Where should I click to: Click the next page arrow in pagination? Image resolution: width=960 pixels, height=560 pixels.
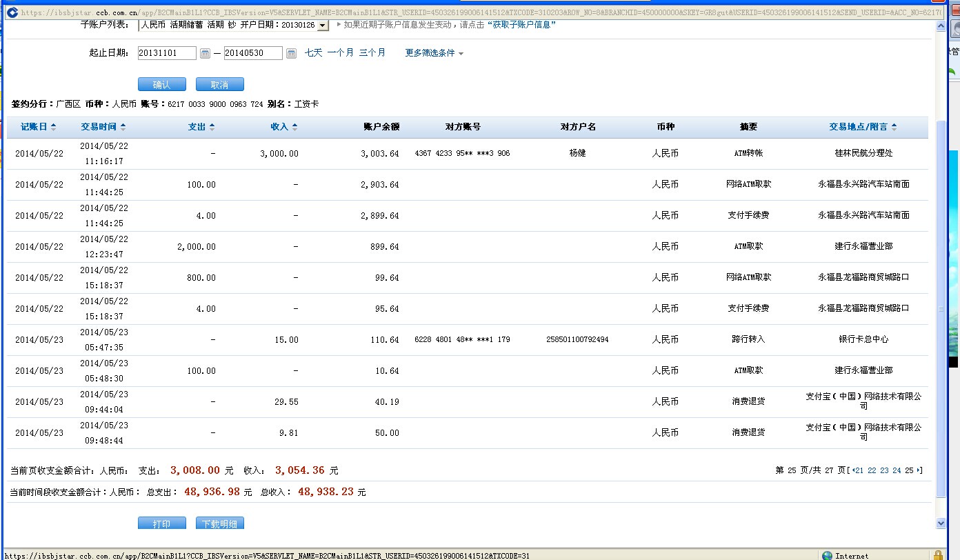coord(919,470)
